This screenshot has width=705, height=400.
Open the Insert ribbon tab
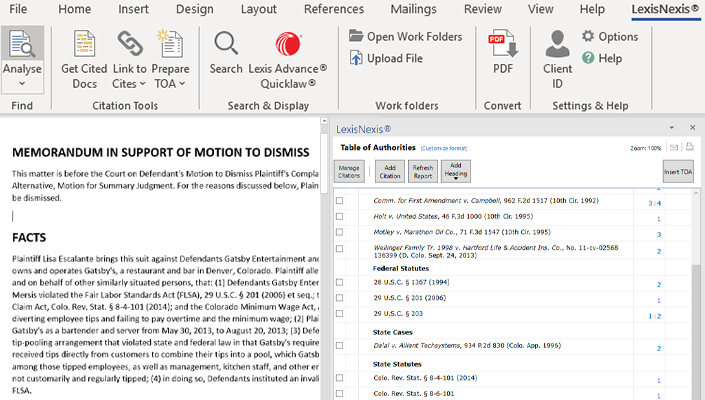point(134,9)
